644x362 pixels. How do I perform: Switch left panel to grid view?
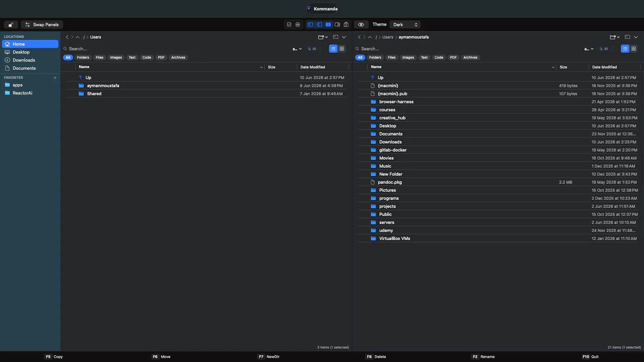click(342, 49)
